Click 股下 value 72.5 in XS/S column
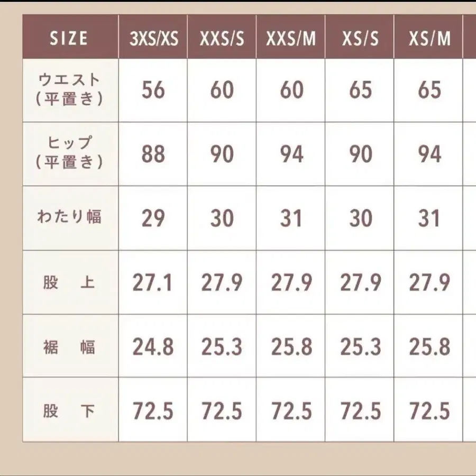476x476 pixels. coord(360,411)
